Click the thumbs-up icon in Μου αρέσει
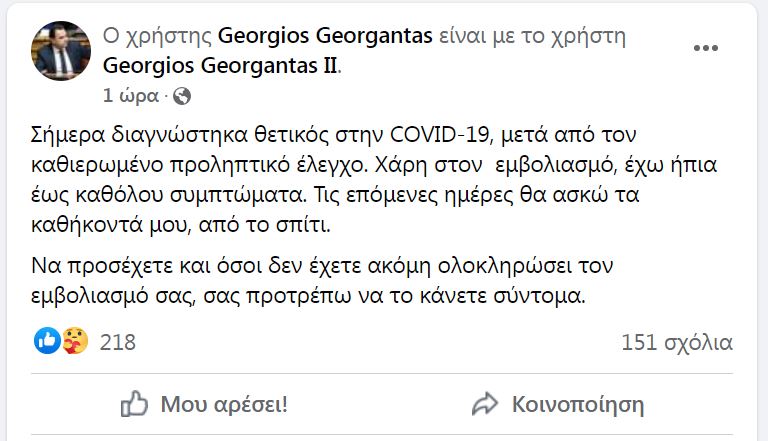768x441 pixels. (x=135, y=404)
